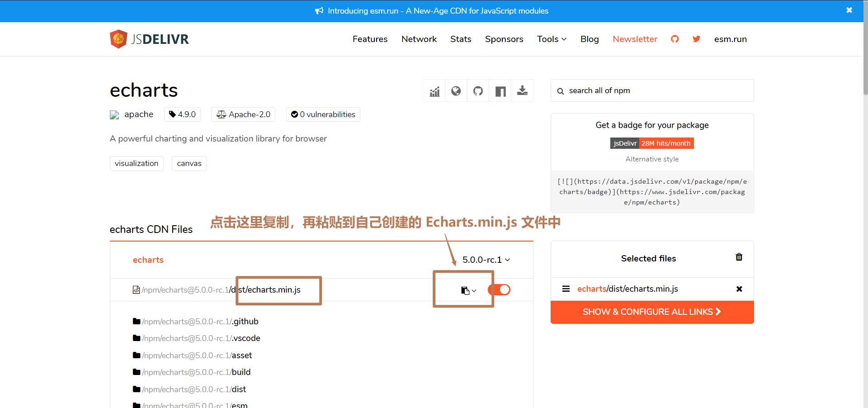
Task: Expand the copy options dropdown arrow
Action: coord(474,291)
